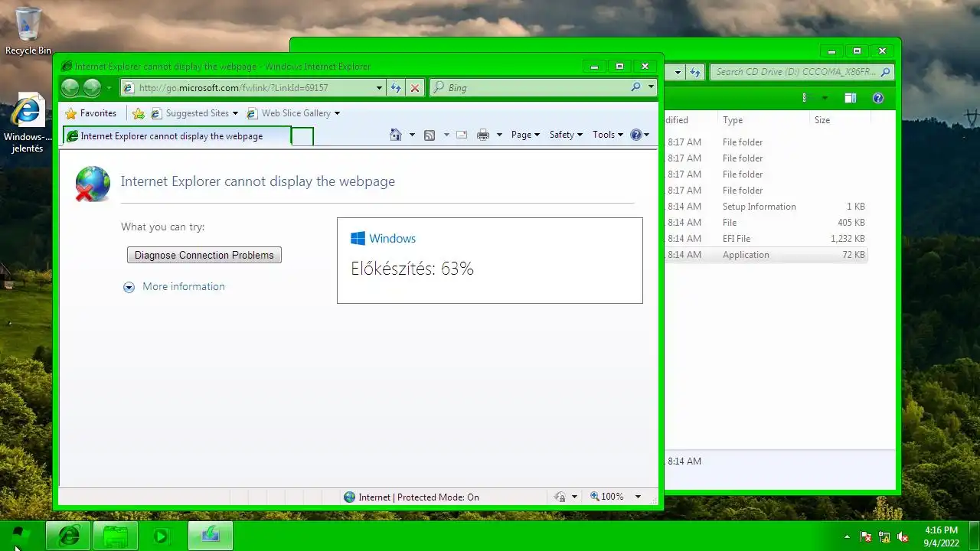Image resolution: width=980 pixels, height=551 pixels.
Task: Click the More information link text
Action: 184,286
